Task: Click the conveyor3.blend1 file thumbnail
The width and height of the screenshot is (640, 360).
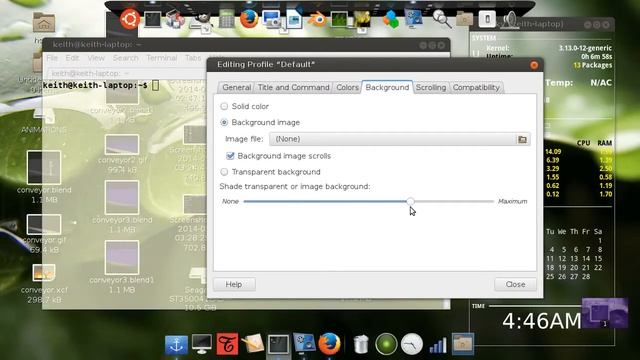Action: tap(122, 258)
